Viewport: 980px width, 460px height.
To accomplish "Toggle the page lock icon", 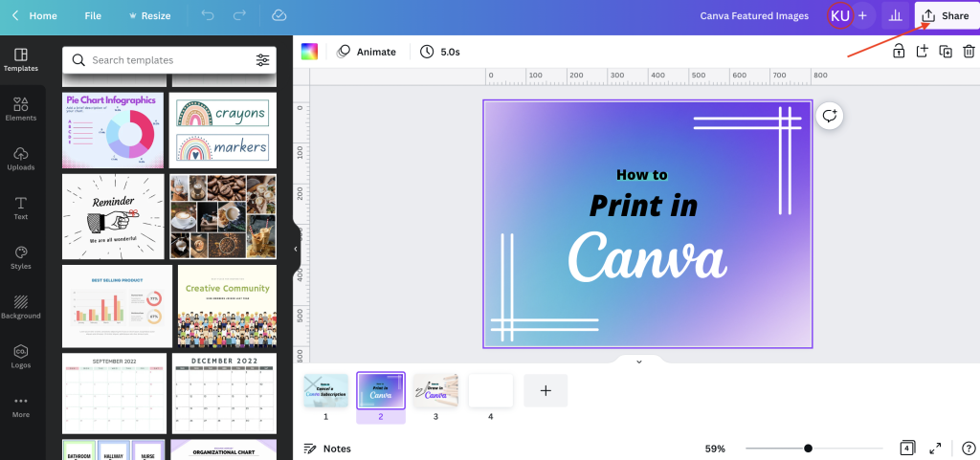I will point(899,52).
